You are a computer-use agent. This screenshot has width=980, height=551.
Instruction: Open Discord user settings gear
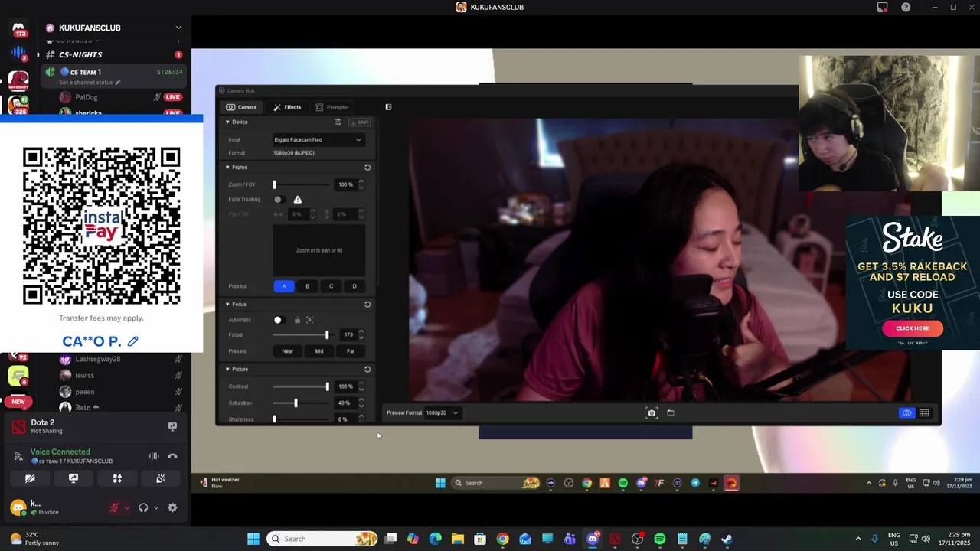(172, 507)
